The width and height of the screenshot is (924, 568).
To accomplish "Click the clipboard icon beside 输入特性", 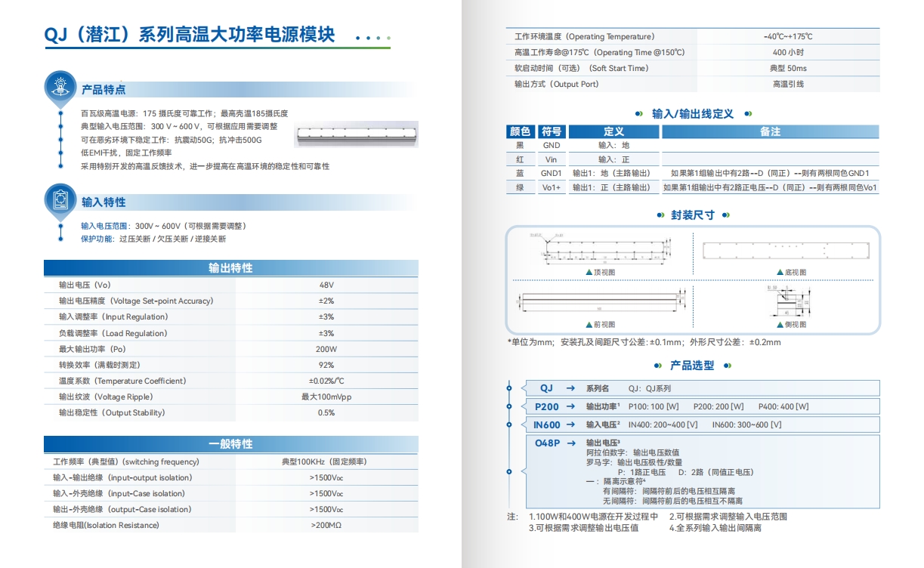I will pyautogui.click(x=60, y=199).
